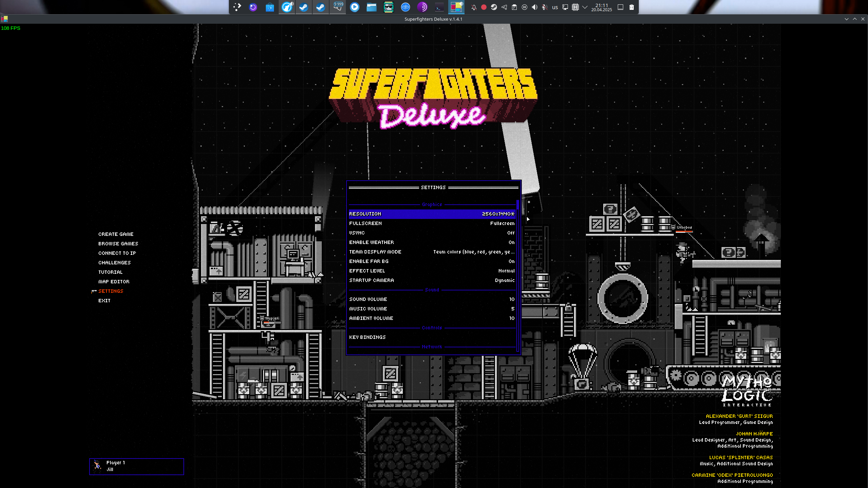Select Create Game from main menu
This screenshot has height=488, width=868.
[x=116, y=234]
